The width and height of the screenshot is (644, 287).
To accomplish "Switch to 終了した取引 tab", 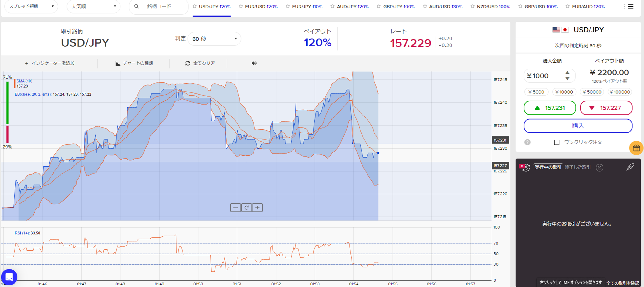I will click(x=578, y=167).
